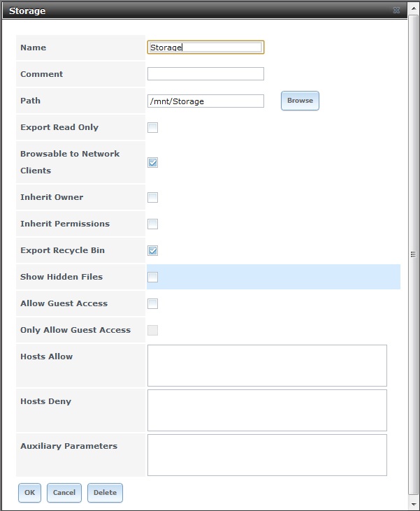This screenshot has height=511, width=420.
Task: Click the scrollbar up arrow
Action: tap(414, 8)
